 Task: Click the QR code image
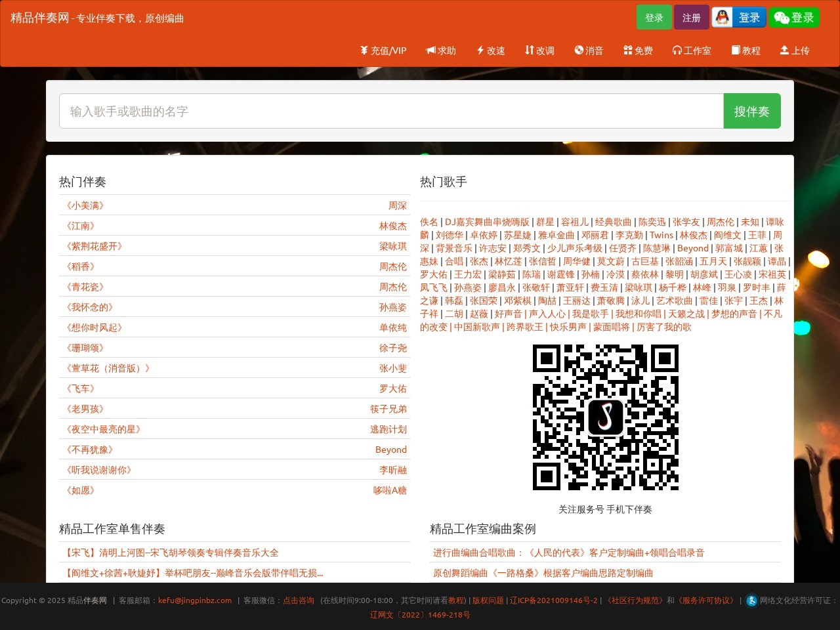605,417
